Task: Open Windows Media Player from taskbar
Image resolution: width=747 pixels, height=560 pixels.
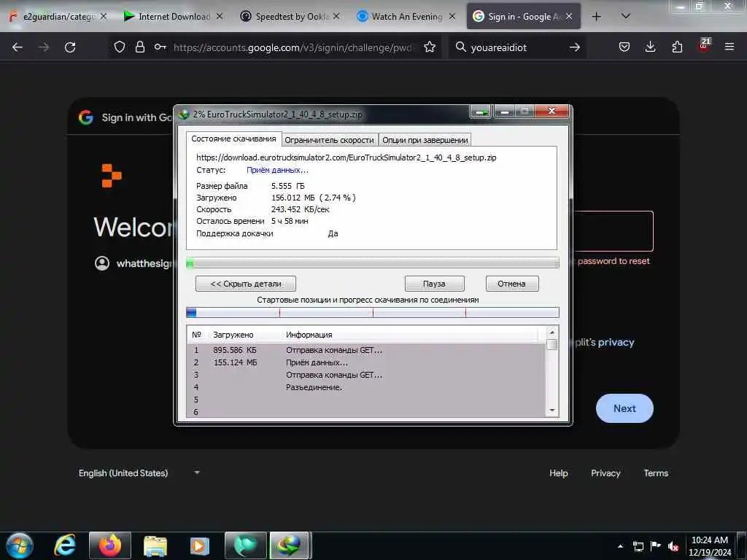Action: point(200,545)
